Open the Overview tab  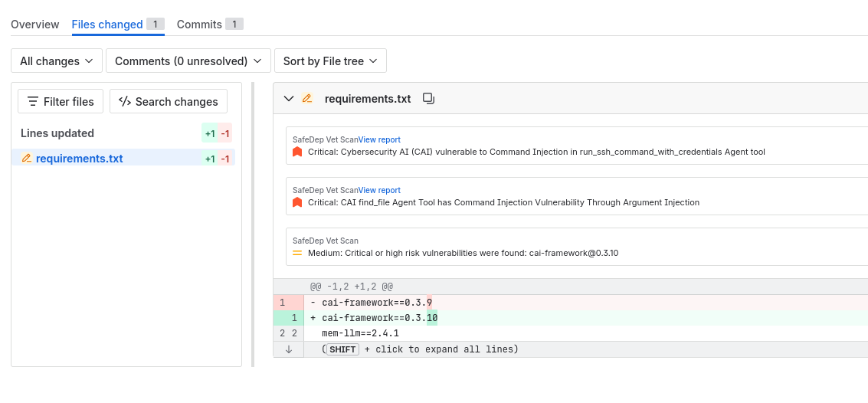pos(35,25)
